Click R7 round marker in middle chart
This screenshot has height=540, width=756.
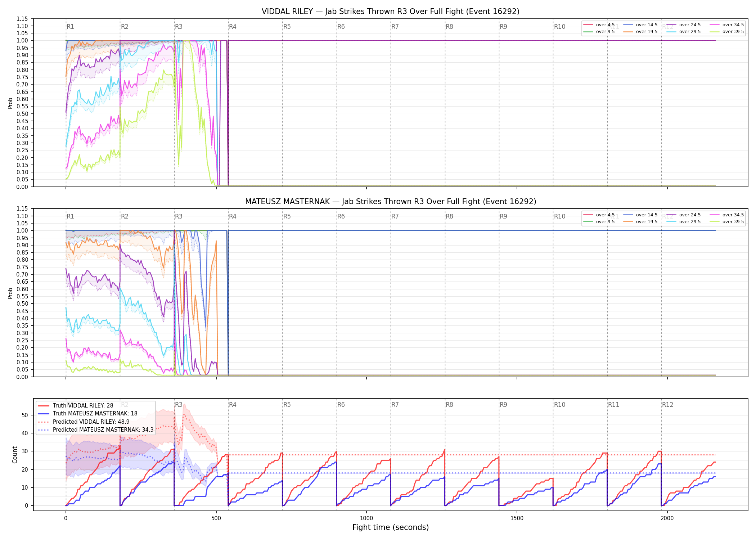click(x=395, y=216)
